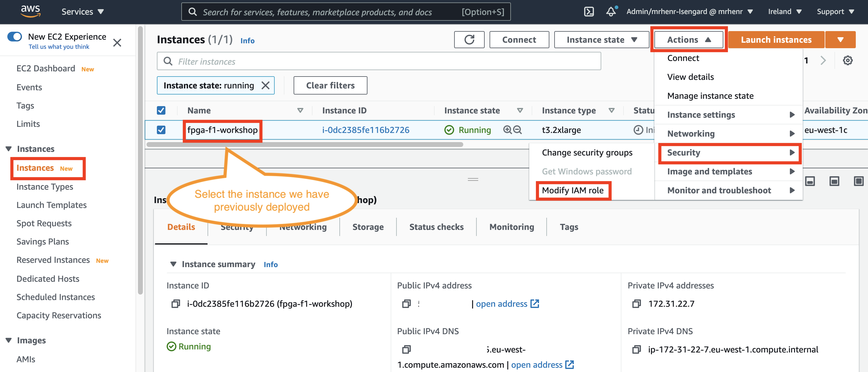Collapse the Instance summary section
The image size is (868, 372).
click(173, 264)
